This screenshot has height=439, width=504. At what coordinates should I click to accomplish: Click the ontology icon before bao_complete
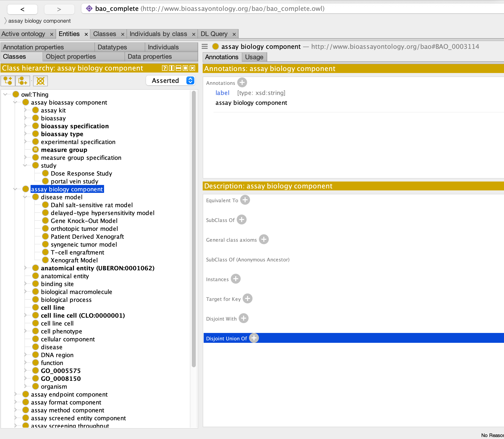pos(89,9)
